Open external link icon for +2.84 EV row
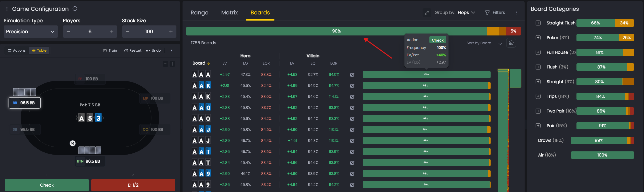644x192 pixels. (x=352, y=162)
